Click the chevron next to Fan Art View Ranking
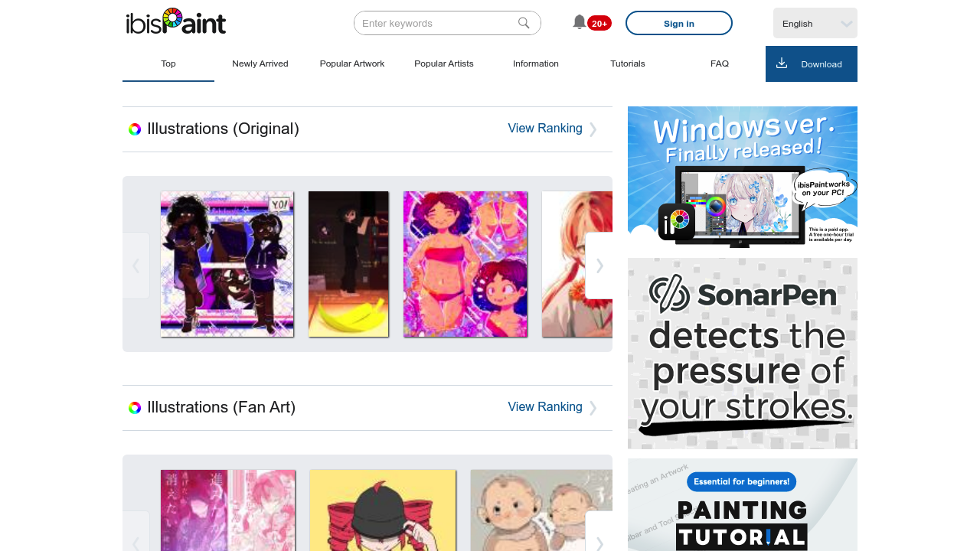Viewport: 980px width, 551px height. (x=593, y=408)
